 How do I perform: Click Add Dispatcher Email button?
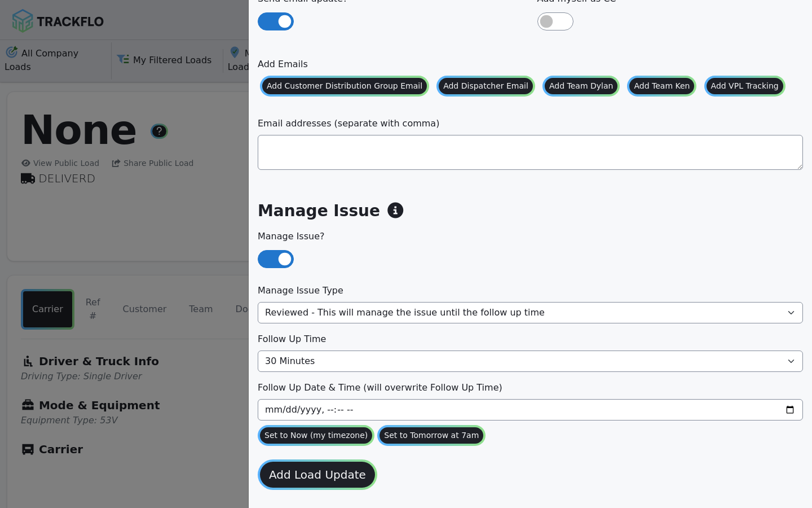click(486, 86)
